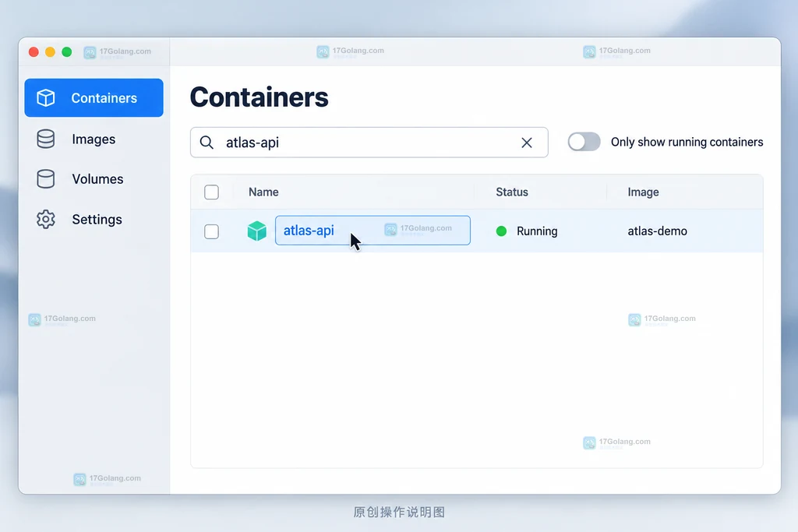Clear the atlas-api search text
The height and width of the screenshot is (532, 798).
point(527,143)
